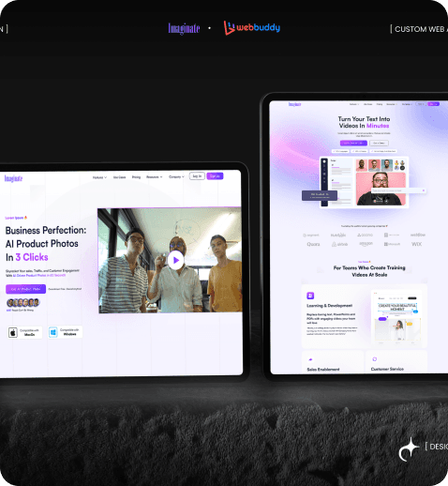Click the webbuddy logo in top banner

point(252,27)
